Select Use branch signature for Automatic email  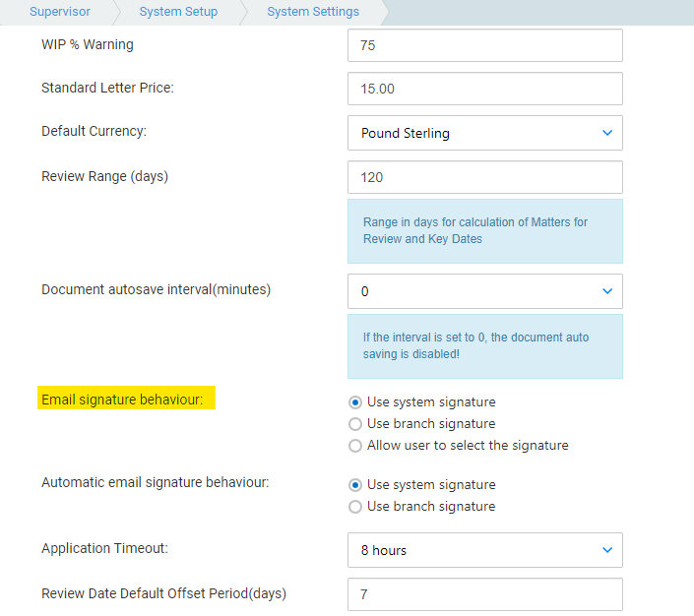click(355, 506)
